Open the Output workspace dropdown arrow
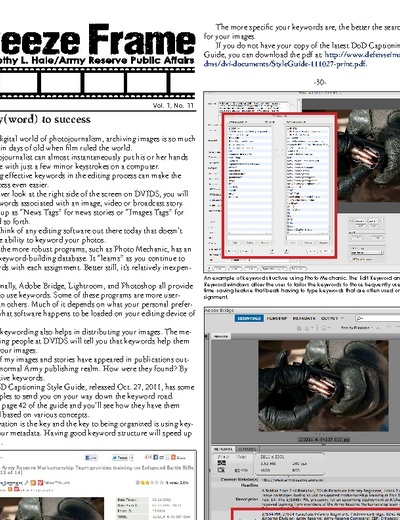400x520 pixels. pos(342,318)
